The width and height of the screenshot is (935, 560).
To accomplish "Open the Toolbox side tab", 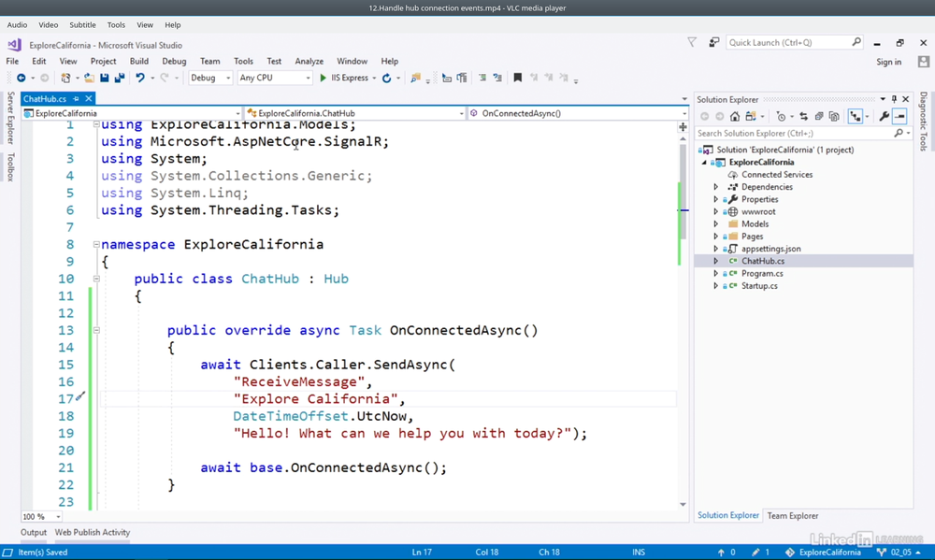I will (x=10, y=167).
